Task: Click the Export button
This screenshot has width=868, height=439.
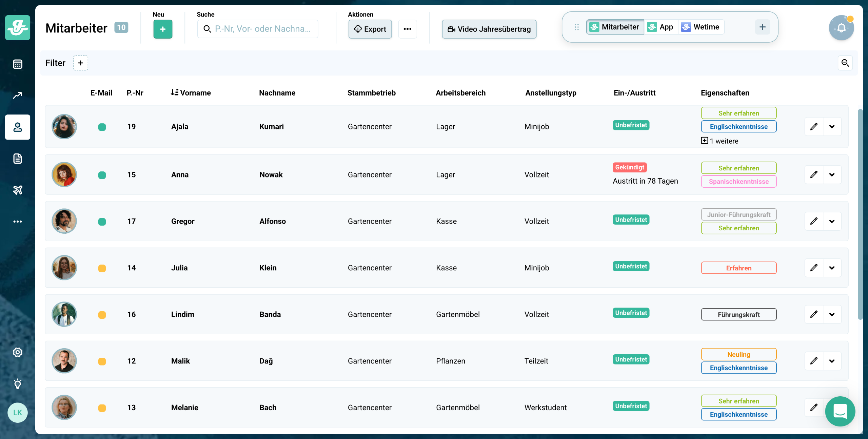Action: (x=370, y=29)
